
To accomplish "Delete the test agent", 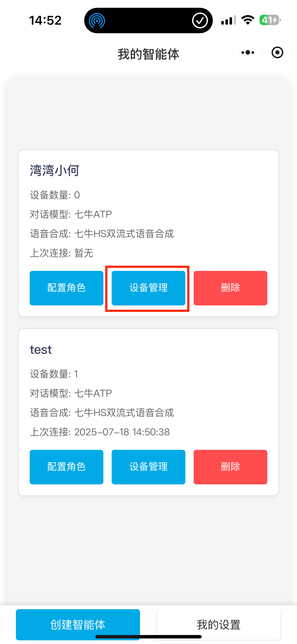I will tap(230, 467).
